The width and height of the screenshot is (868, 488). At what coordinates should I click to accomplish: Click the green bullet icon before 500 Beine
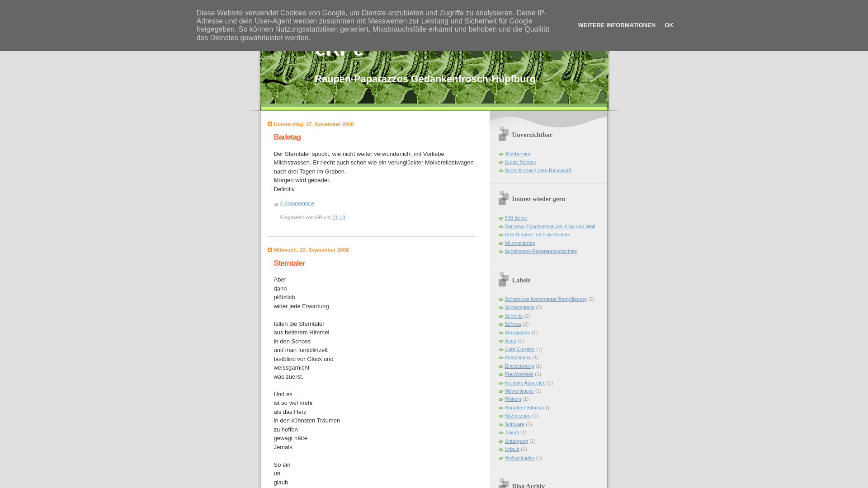500,218
